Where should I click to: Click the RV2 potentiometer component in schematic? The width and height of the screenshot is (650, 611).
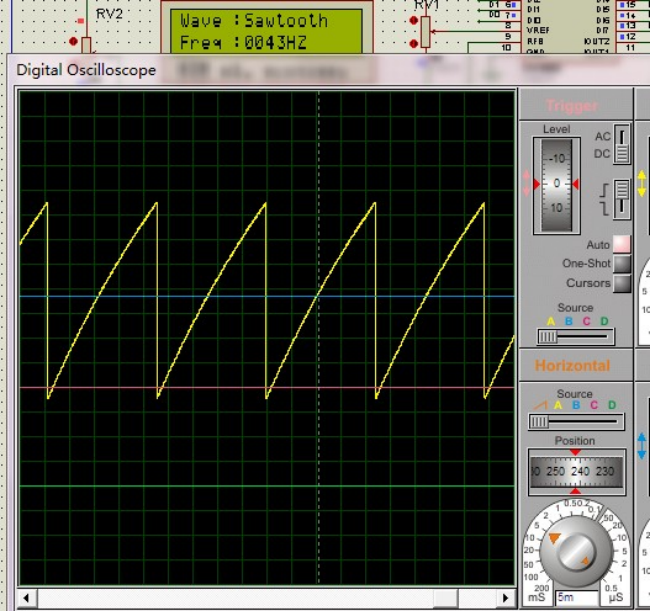point(86,45)
